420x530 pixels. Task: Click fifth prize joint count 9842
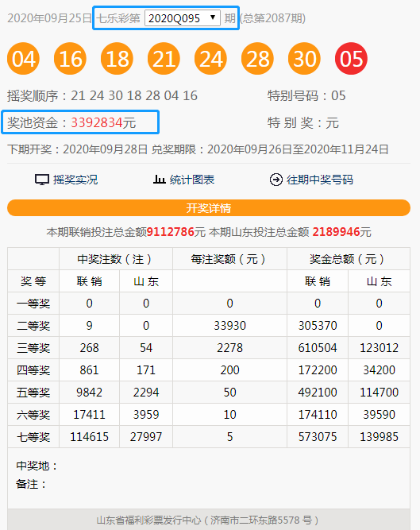(x=89, y=393)
